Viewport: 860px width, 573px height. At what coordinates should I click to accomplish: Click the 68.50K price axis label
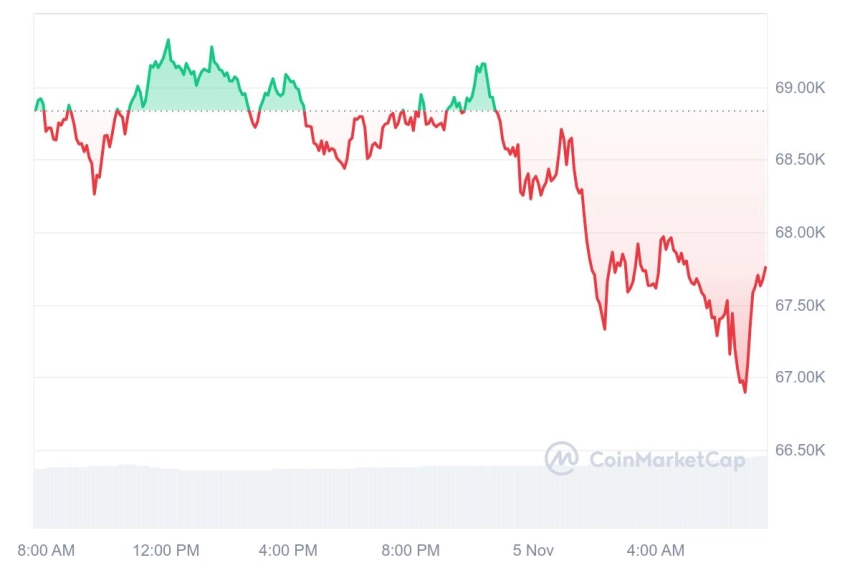[x=800, y=160]
